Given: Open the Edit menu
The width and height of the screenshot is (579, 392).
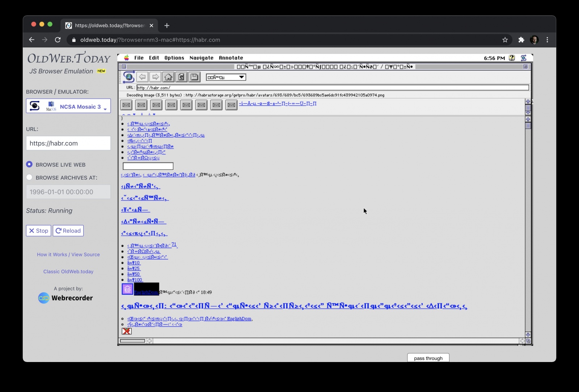Looking at the screenshot, I should (x=154, y=58).
